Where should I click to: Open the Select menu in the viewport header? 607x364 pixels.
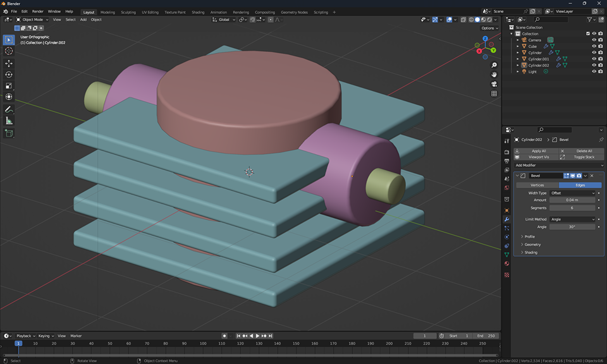coord(71,19)
